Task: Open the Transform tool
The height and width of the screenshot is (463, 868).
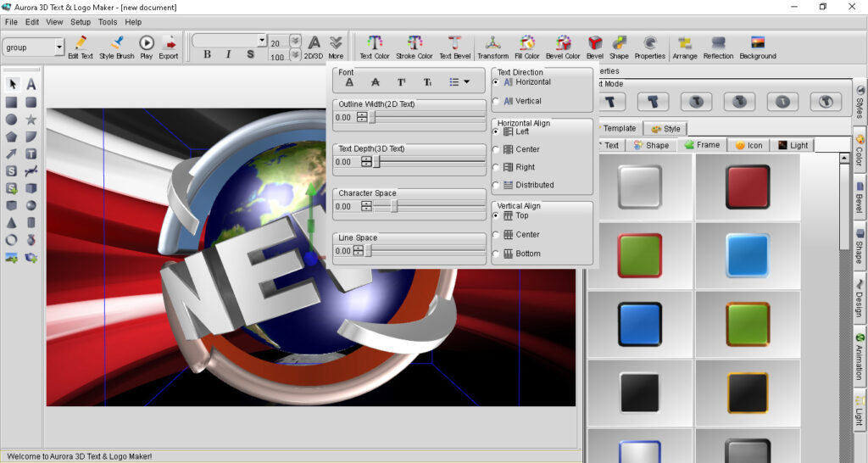Action: click(492, 47)
